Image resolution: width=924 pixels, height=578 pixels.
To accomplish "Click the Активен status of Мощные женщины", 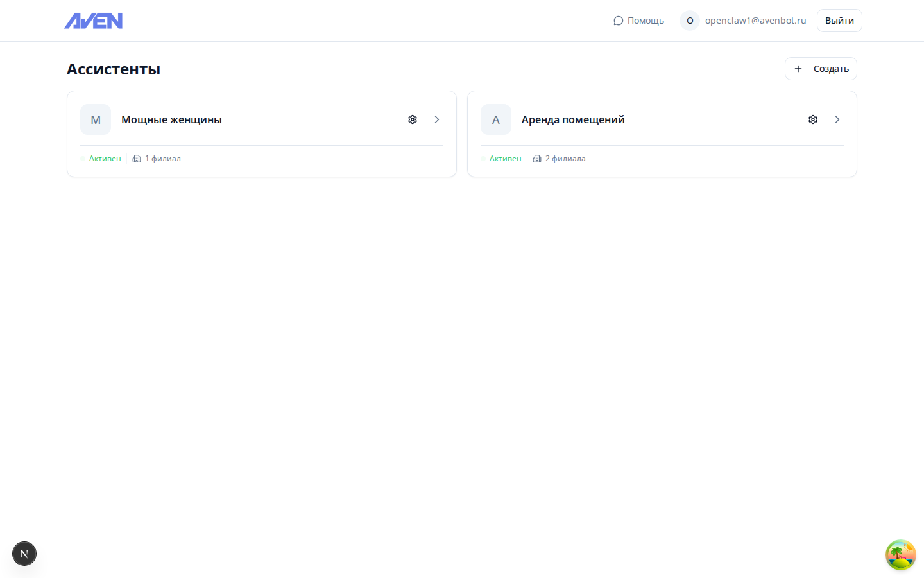I will click(x=105, y=159).
